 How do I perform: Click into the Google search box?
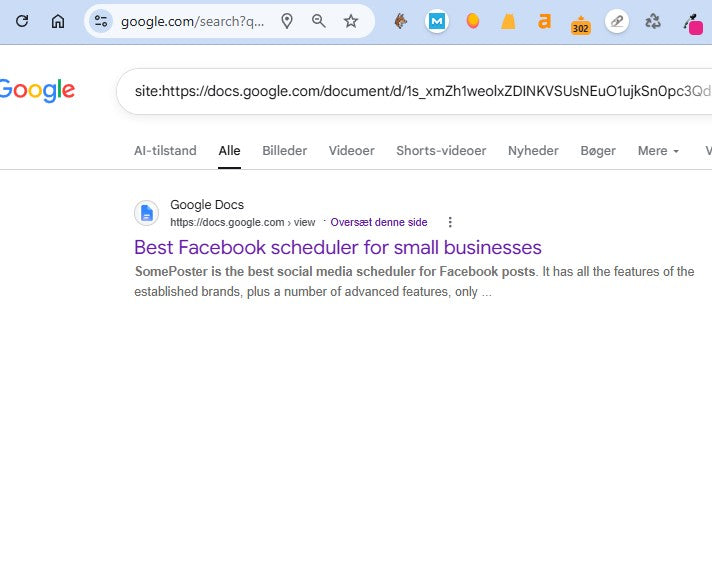pos(414,91)
